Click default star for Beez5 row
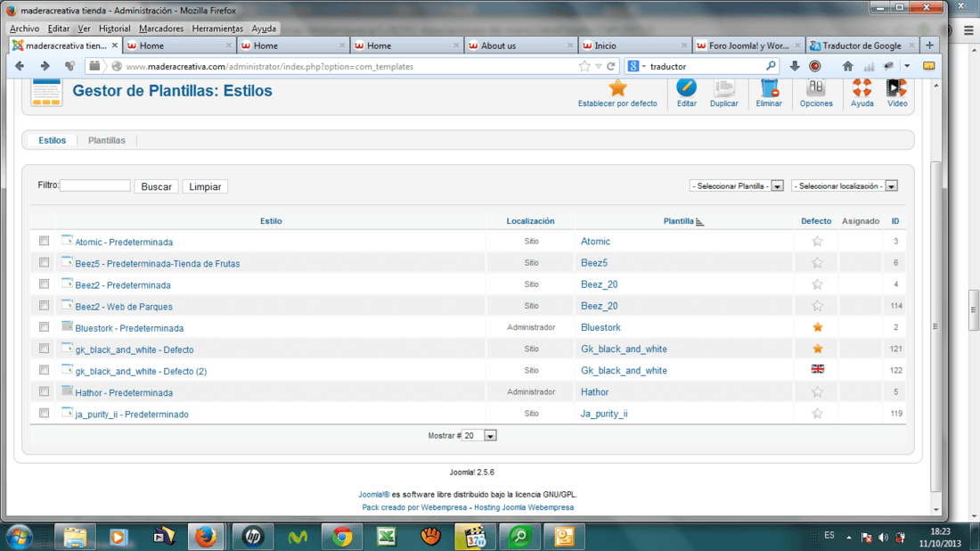 tap(817, 263)
